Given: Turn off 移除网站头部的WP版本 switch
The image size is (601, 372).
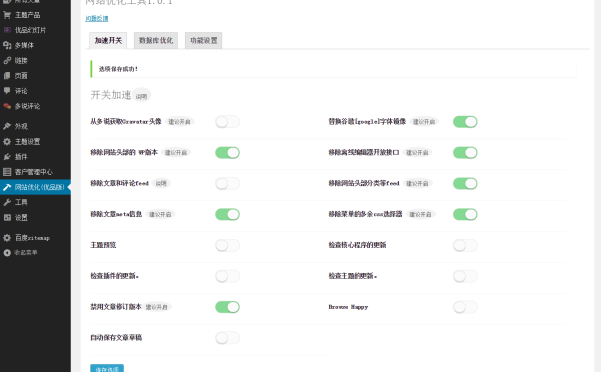Looking at the screenshot, I should tap(227, 152).
